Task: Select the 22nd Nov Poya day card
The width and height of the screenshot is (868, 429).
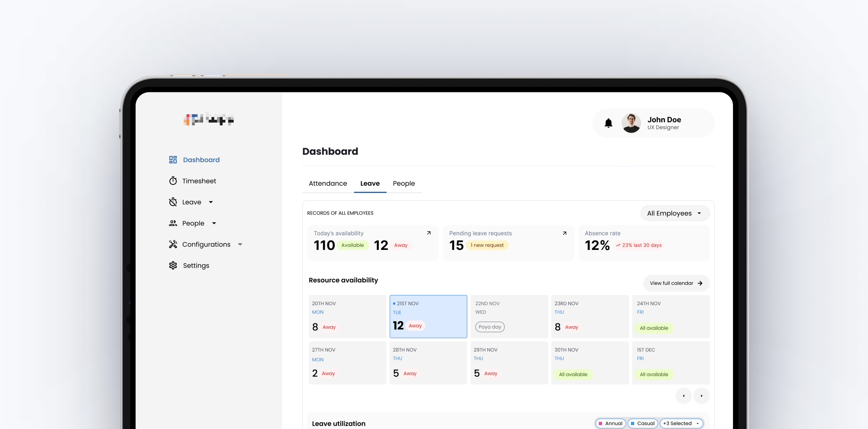Action: 509,316
